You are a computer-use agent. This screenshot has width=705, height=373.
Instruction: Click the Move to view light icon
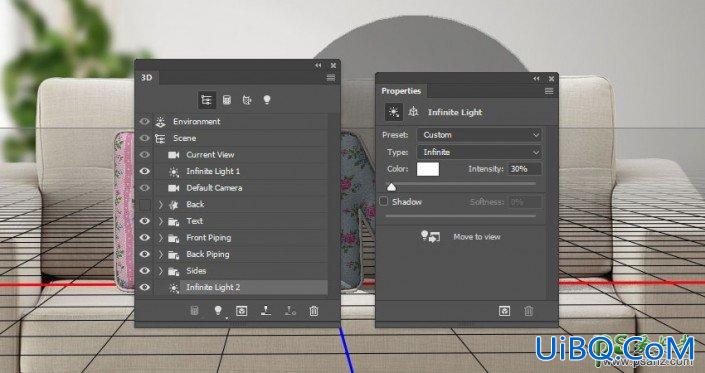tap(430, 237)
